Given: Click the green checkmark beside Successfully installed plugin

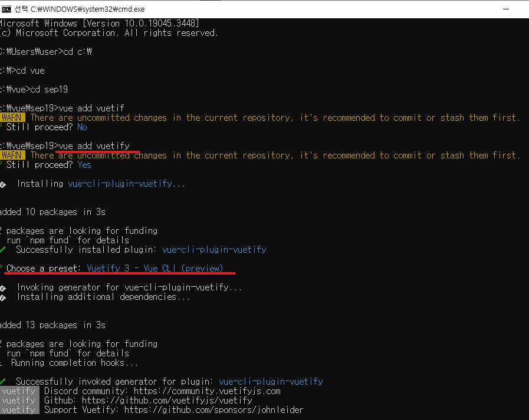Looking at the screenshot, I should [3, 250].
